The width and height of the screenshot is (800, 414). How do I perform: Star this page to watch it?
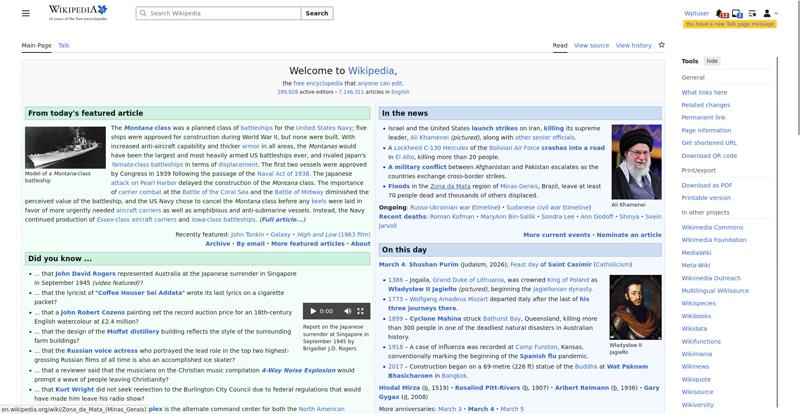pos(661,45)
